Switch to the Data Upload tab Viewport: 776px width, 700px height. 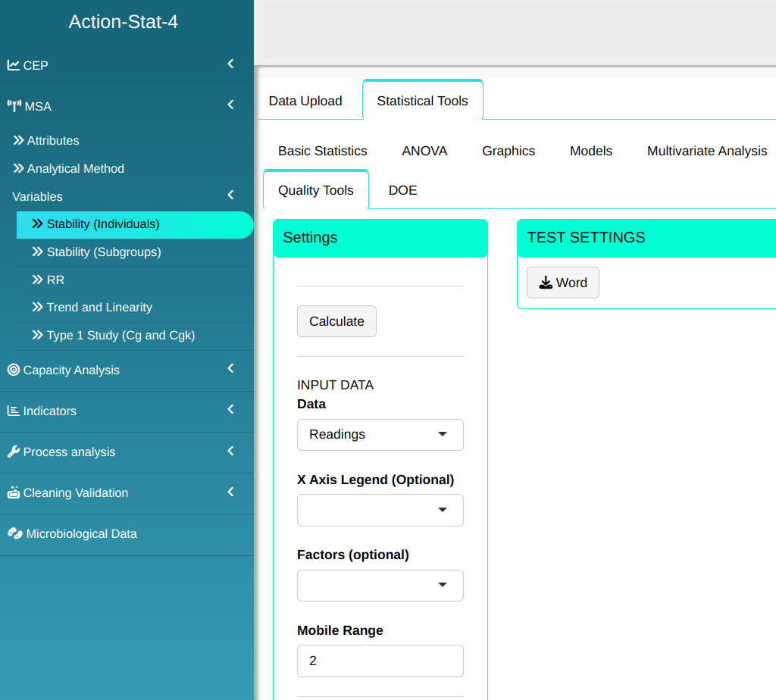point(305,101)
